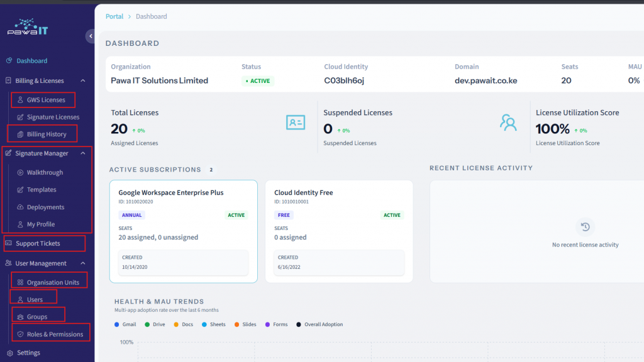Click the Users person icon
This screenshot has height=362, width=644.
tap(20, 300)
